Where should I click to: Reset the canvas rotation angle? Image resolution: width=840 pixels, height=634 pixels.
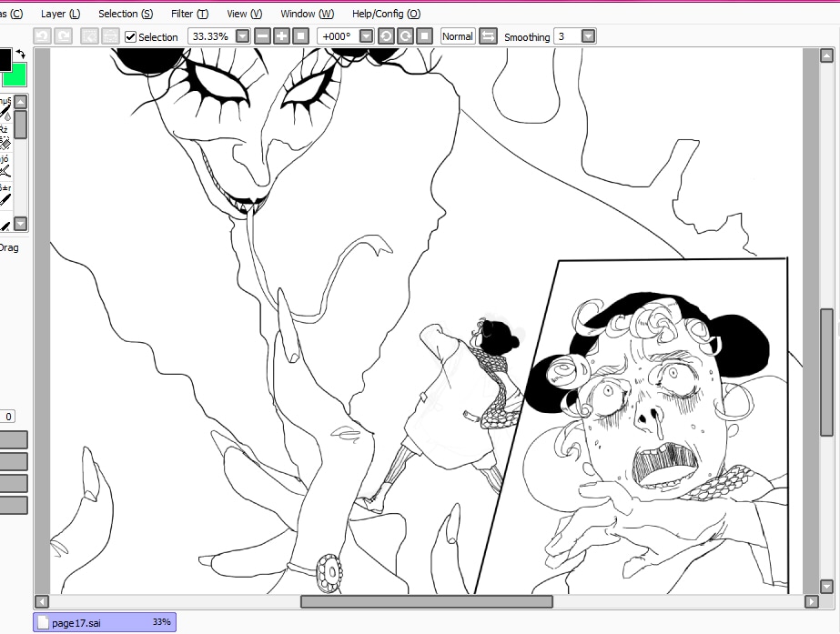424,36
